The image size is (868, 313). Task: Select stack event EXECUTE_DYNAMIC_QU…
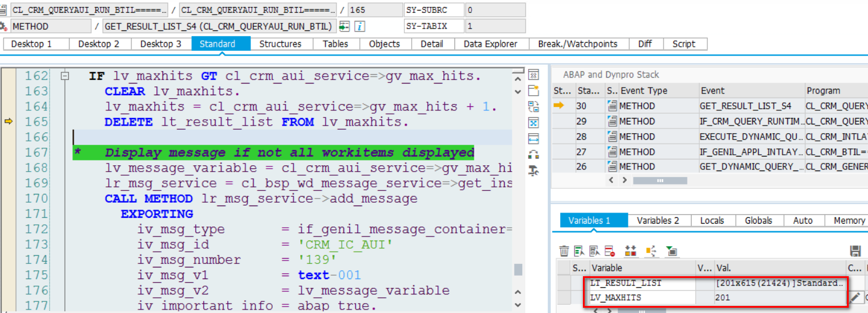[x=752, y=136]
